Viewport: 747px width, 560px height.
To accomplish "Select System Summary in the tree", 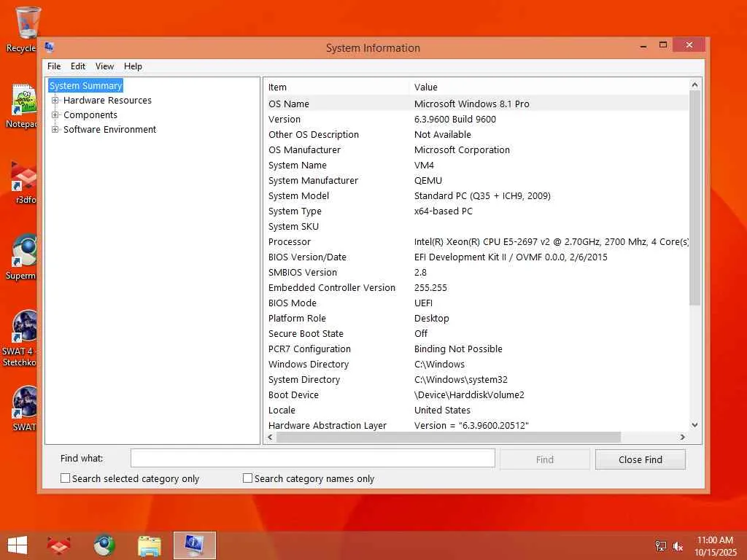I will pos(86,86).
